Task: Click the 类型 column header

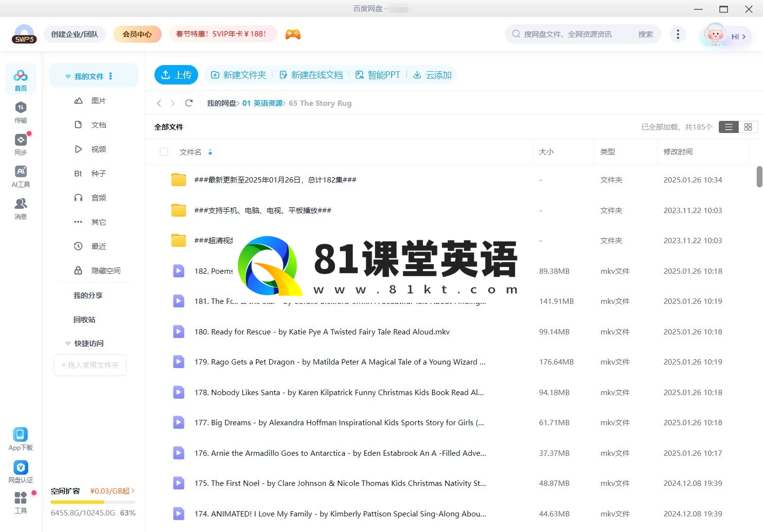Action: pyautogui.click(x=608, y=152)
